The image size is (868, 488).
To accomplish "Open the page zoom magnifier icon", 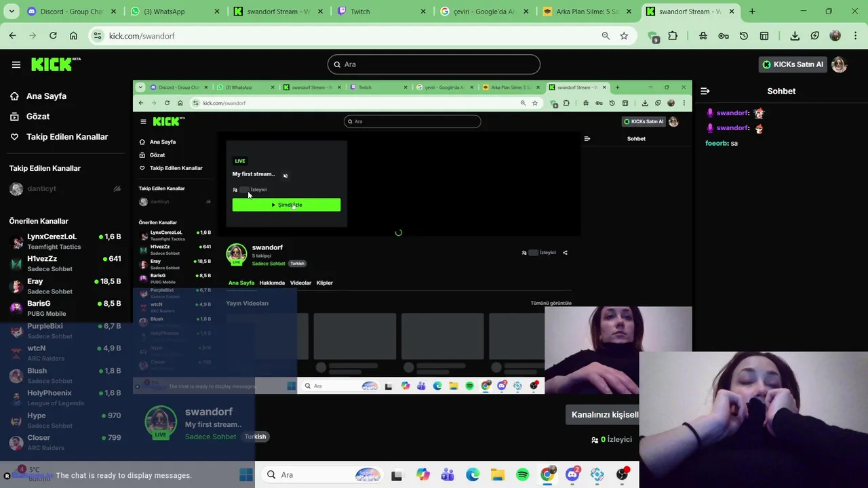I will 606,36.
